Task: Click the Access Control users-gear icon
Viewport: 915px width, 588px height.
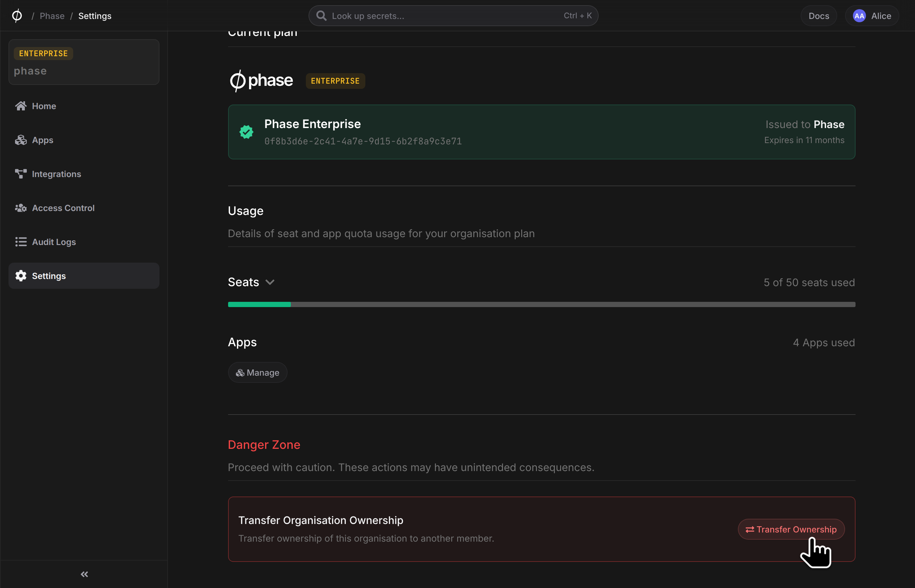Action: point(21,208)
